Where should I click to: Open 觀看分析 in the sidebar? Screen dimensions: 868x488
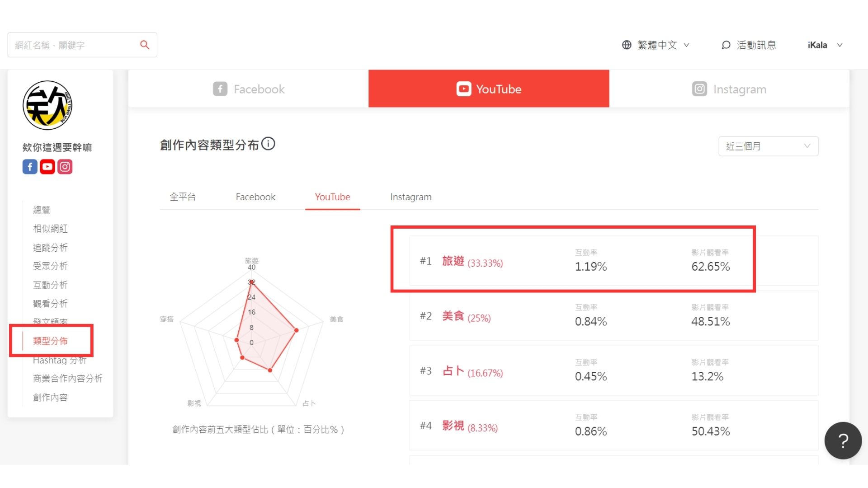(50, 304)
